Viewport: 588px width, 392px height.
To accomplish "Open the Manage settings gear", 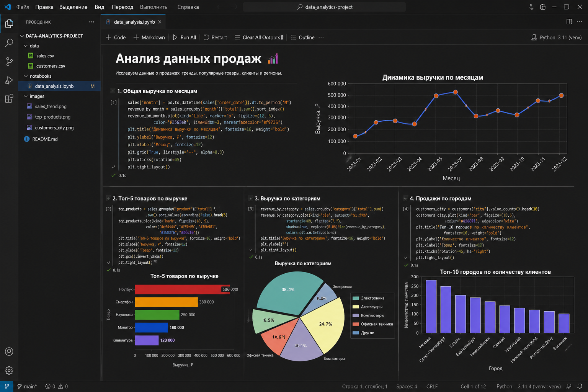I will [9, 370].
